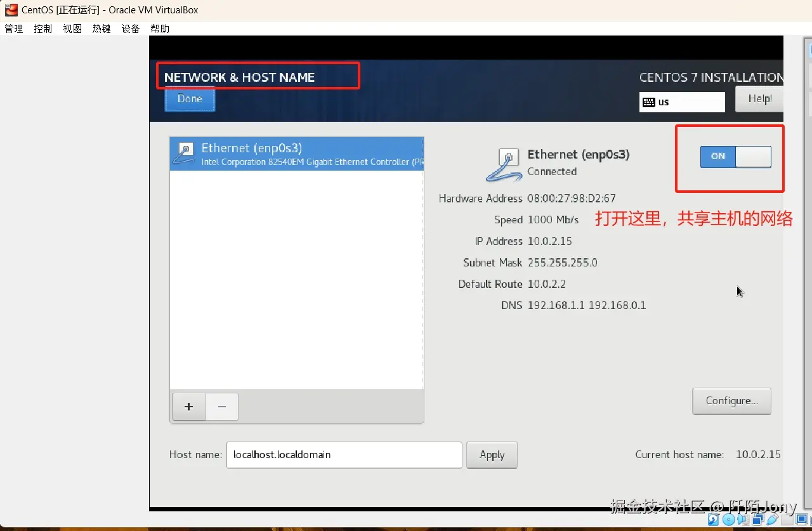Remove selected device with minus button

[222, 407]
